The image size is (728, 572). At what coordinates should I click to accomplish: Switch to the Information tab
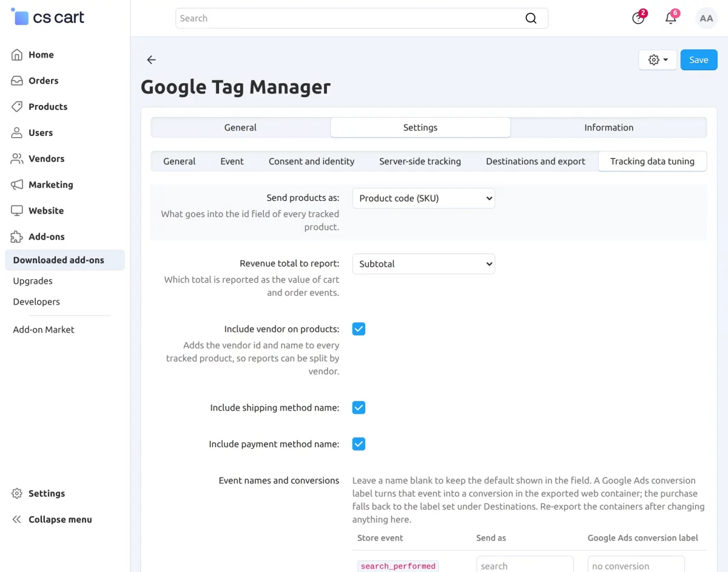(x=609, y=127)
